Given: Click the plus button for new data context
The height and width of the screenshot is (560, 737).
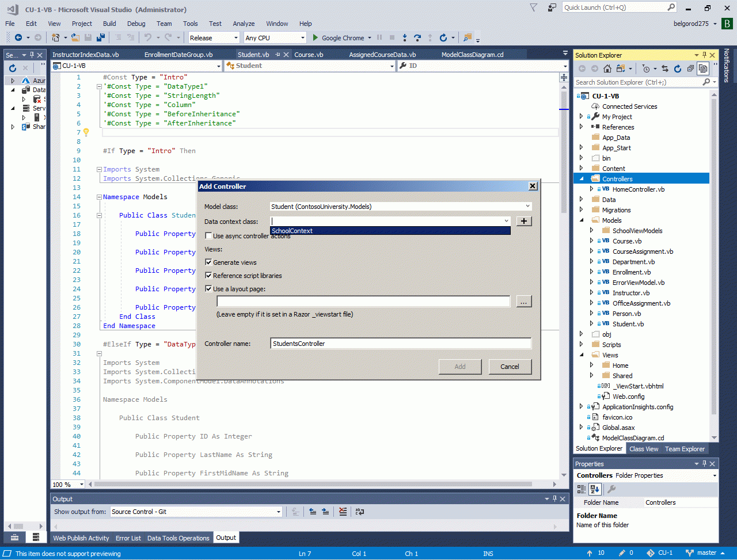Looking at the screenshot, I should 523,222.
